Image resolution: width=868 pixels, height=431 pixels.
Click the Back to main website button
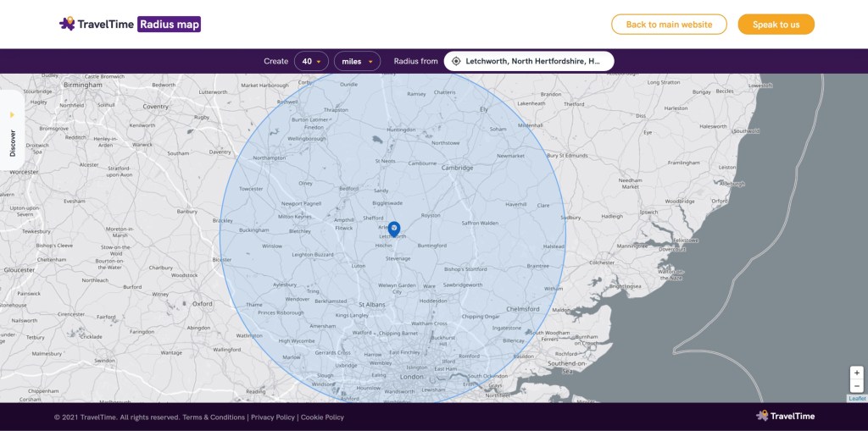click(x=669, y=25)
